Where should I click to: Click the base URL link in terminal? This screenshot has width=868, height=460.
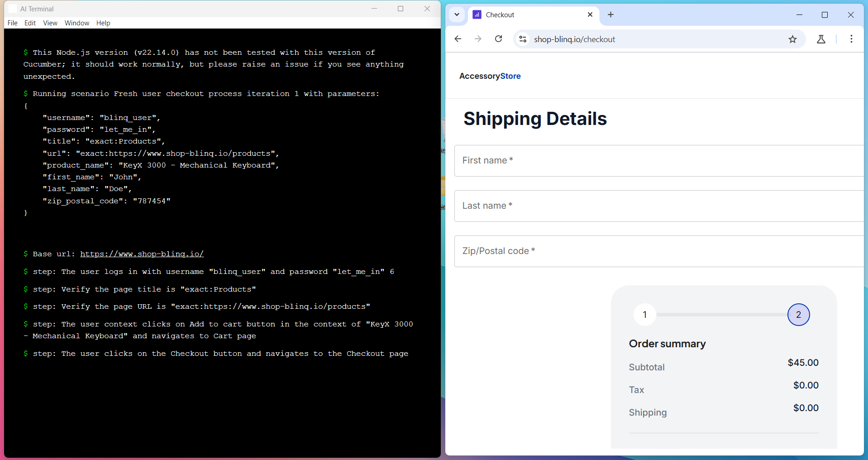142,254
